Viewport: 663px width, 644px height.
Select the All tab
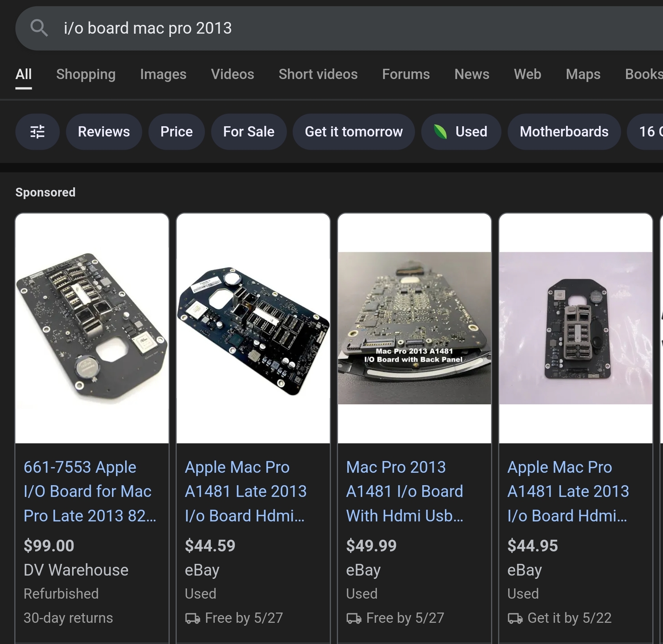pos(23,74)
